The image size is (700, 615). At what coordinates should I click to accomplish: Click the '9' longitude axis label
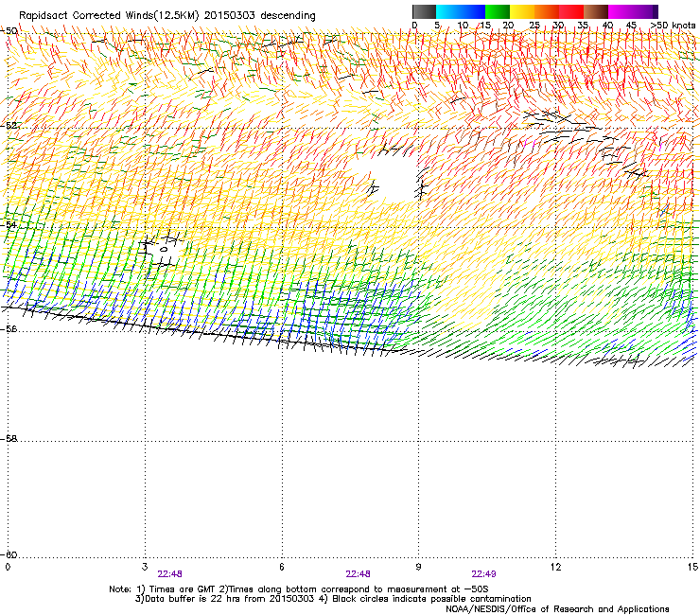tap(418, 567)
